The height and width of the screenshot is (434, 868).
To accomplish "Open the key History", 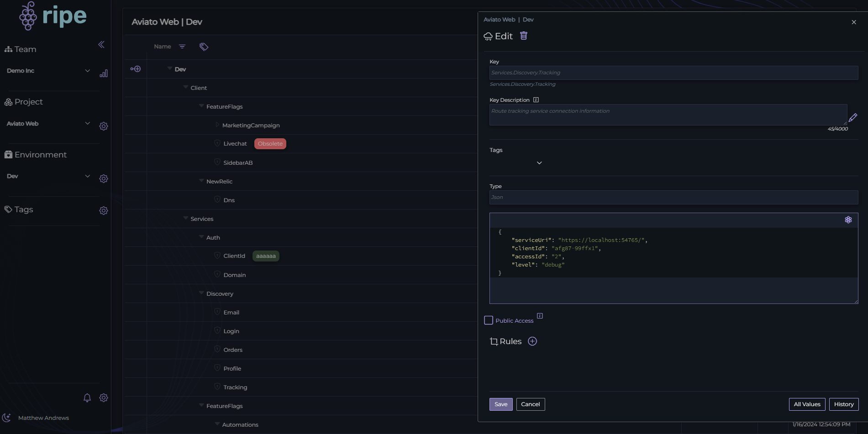I will [x=844, y=404].
